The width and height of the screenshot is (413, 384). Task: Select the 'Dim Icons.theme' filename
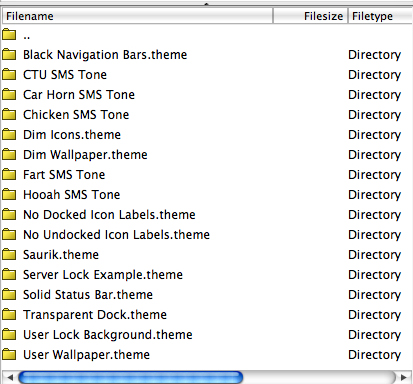click(x=72, y=135)
